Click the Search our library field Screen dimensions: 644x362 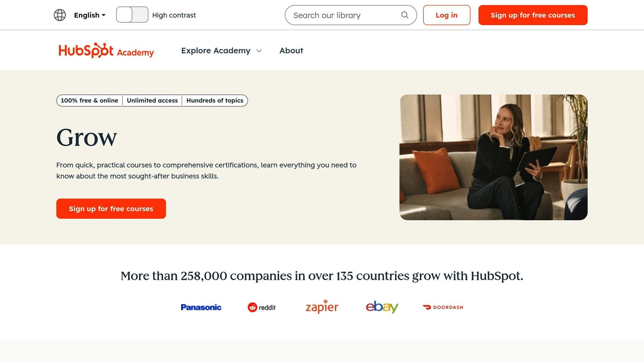(340, 15)
